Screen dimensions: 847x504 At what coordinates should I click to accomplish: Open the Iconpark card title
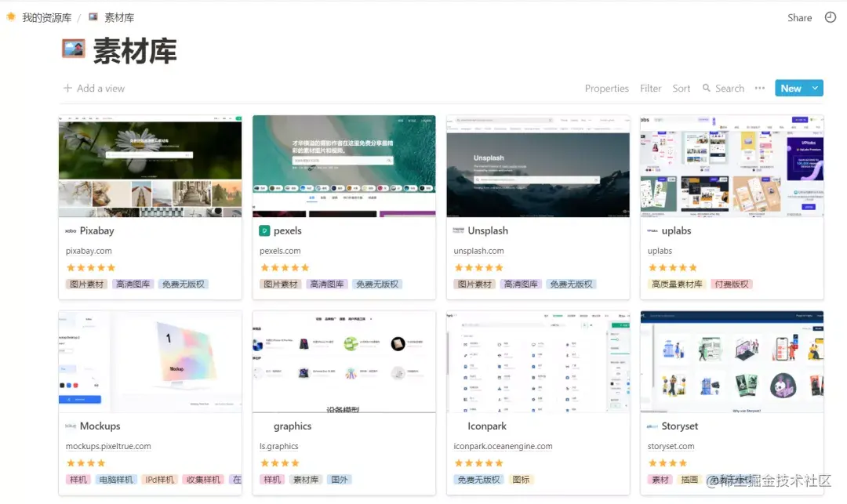click(x=487, y=426)
